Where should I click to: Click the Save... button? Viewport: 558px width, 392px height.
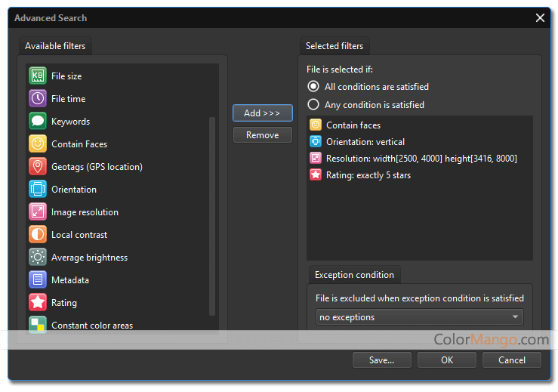[382, 360]
